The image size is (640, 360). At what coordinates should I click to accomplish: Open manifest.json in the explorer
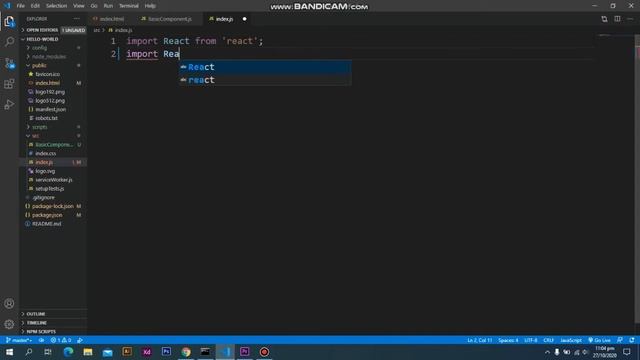pyautogui.click(x=53, y=109)
